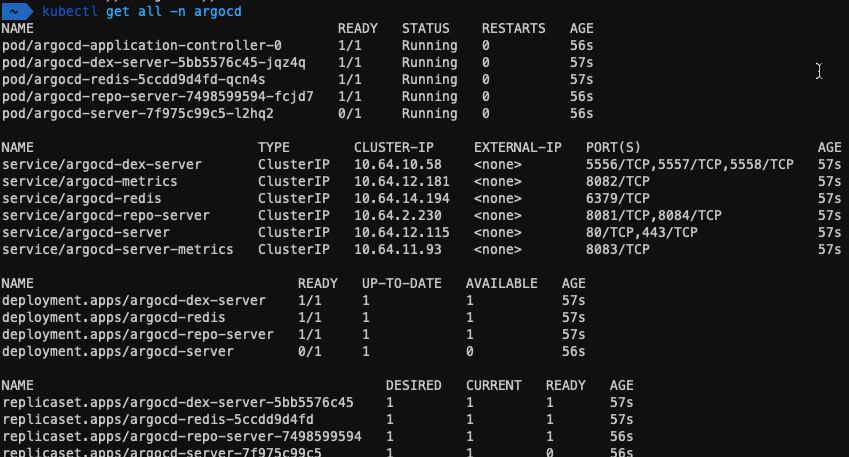Click the RESTARTS column header
849x457 pixels.
click(x=514, y=28)
